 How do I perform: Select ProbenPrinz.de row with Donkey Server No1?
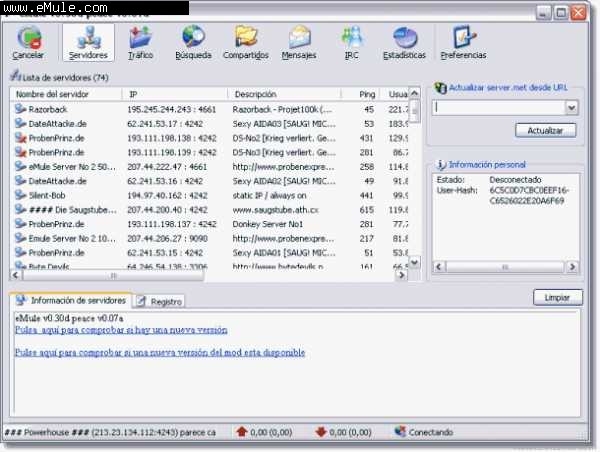tap(211, 224)
